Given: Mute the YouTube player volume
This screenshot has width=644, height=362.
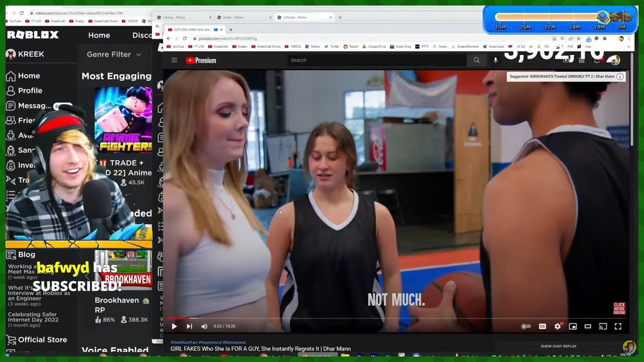Looking at the screenshot, I should [204, 326].
